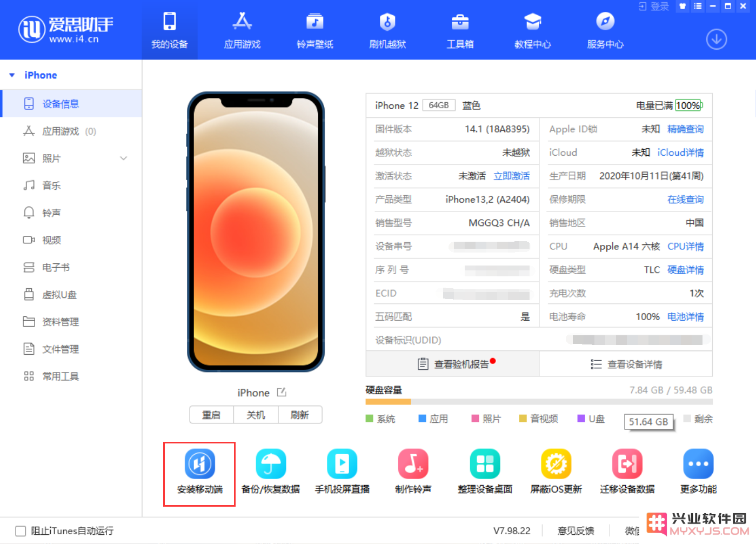Open 备份/恢复数据 tool

pos(271,472)
